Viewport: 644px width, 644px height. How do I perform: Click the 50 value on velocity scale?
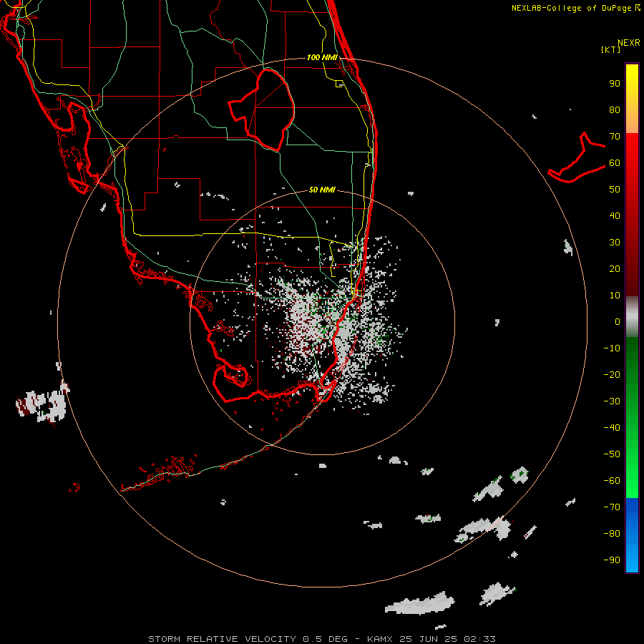click(615, 190)
